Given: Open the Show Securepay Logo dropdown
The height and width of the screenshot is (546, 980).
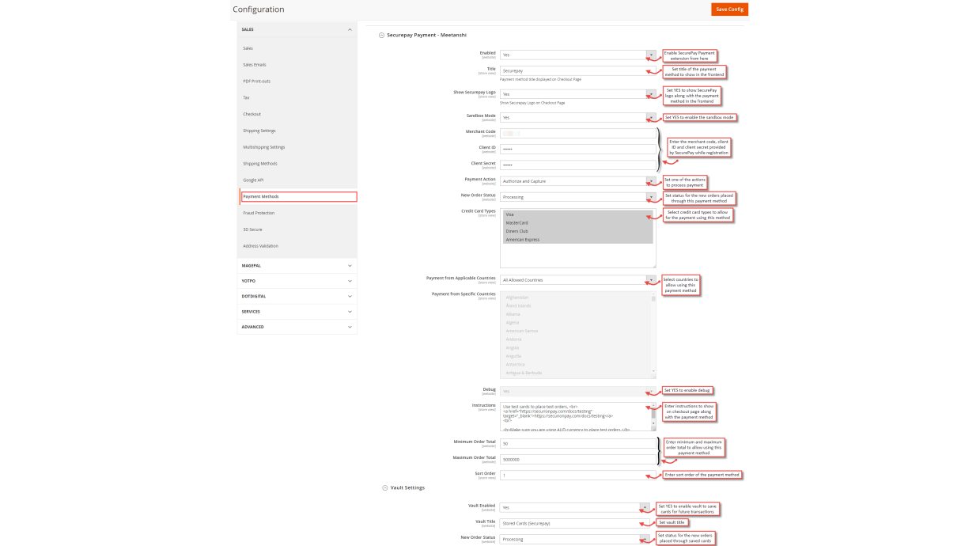Looking at the screenshot, I should tap(578, 94).
